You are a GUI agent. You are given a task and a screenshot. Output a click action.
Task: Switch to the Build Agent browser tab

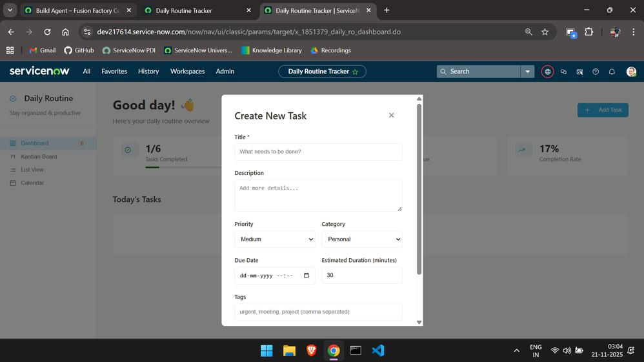click(x=78, y=11)
